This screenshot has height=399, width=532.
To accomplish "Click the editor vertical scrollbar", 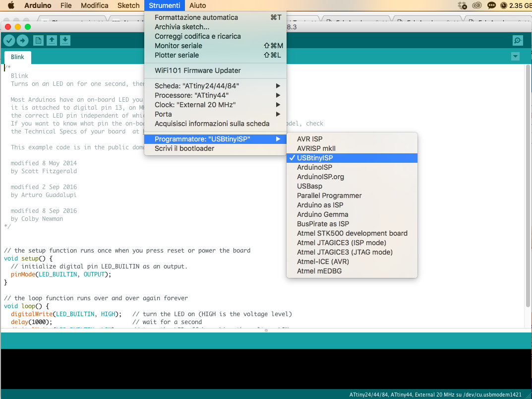I will pos(528,186).
